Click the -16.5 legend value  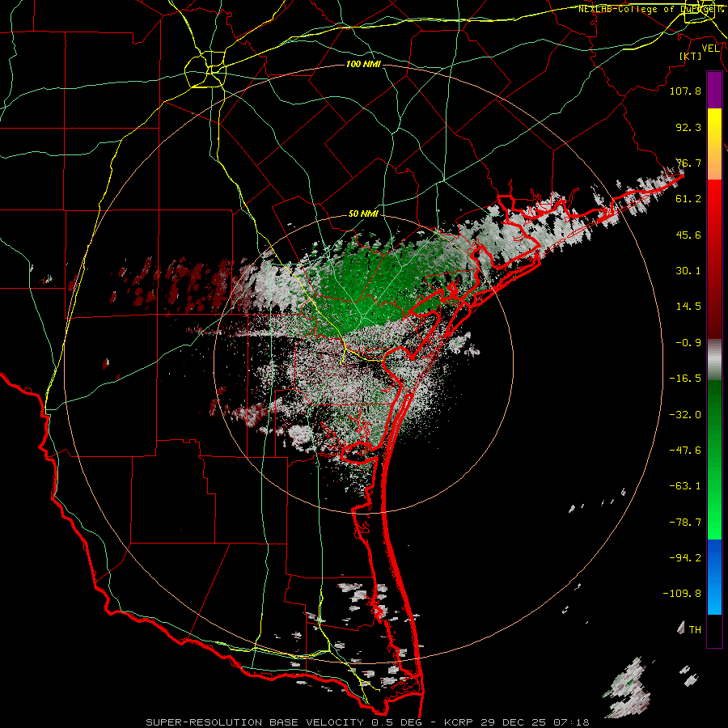[685, 379]
